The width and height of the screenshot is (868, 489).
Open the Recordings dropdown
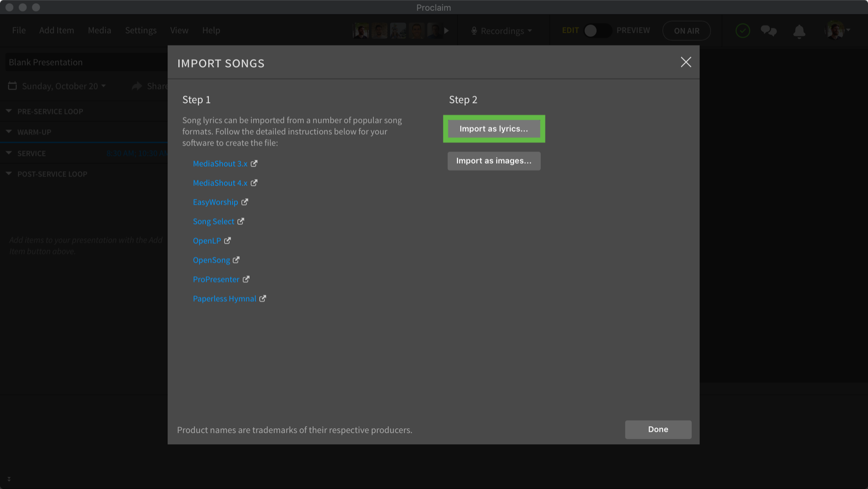501,31
